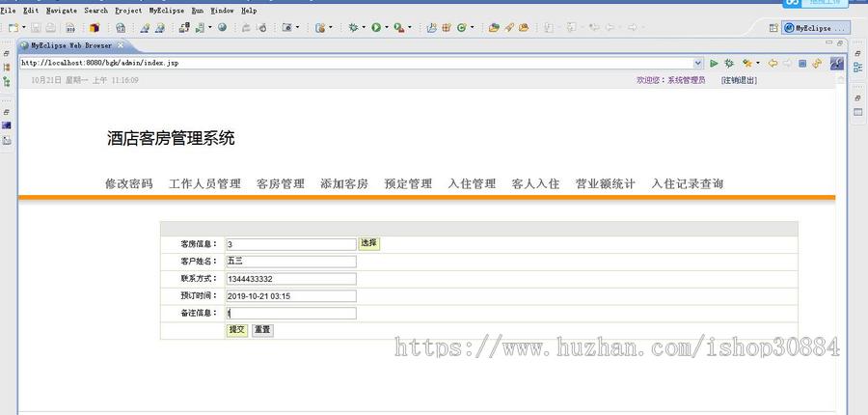868x415 pixels.
Task: Open the Edit menu
Action: [31, 11]
